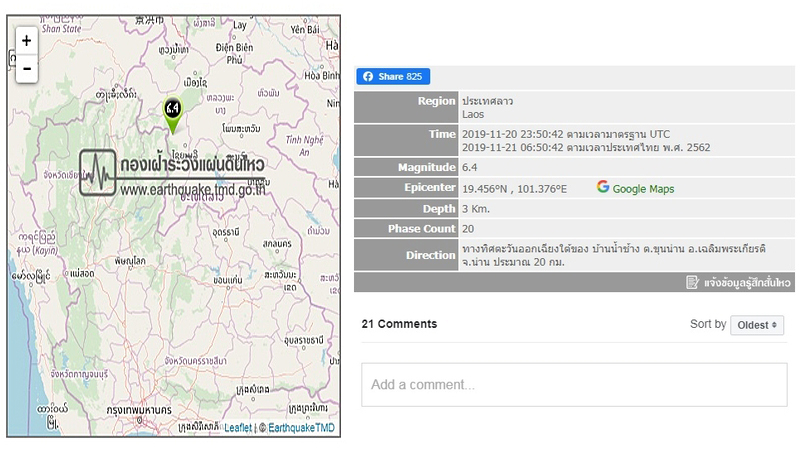This screenshot has height=450, width=800.
Task: Click the Add a comment field
Action: tap(573, 385)
